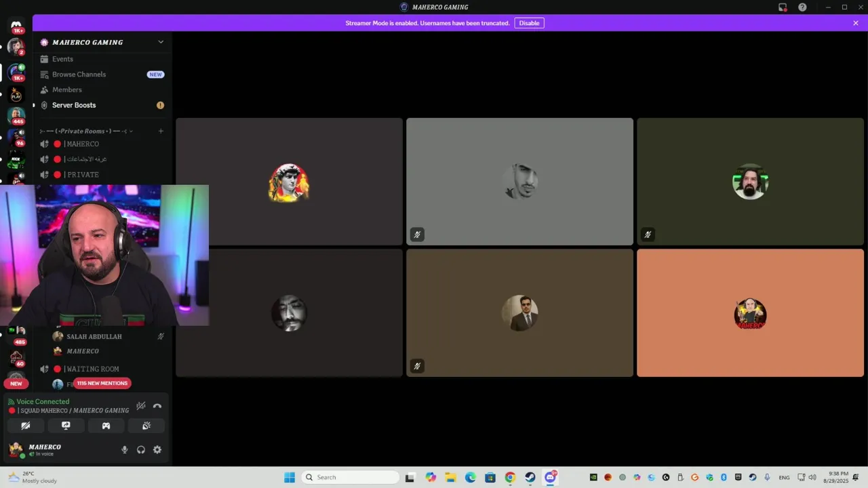Open Discord direct messages home icon
Screen dimensions: 868x488
tap(16, 24)
